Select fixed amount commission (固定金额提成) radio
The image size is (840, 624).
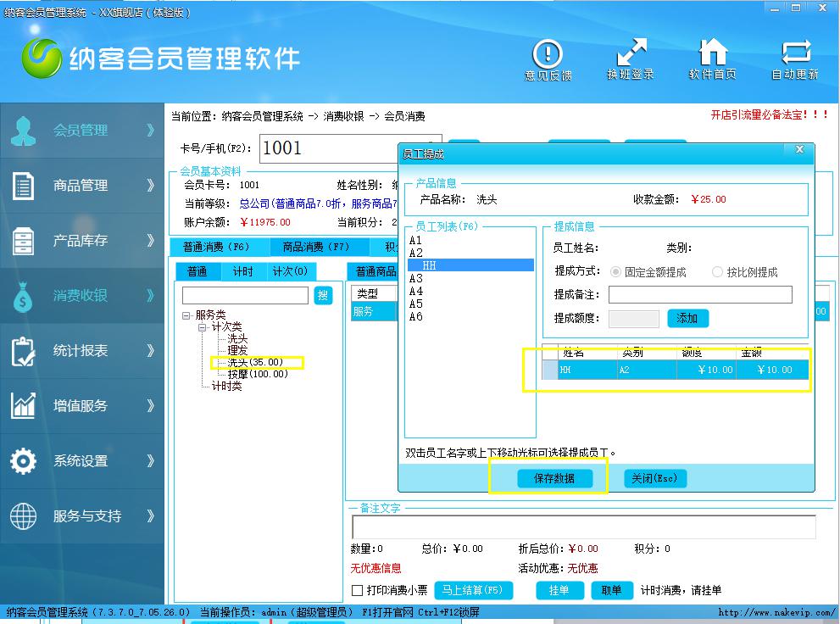(616, 272)
